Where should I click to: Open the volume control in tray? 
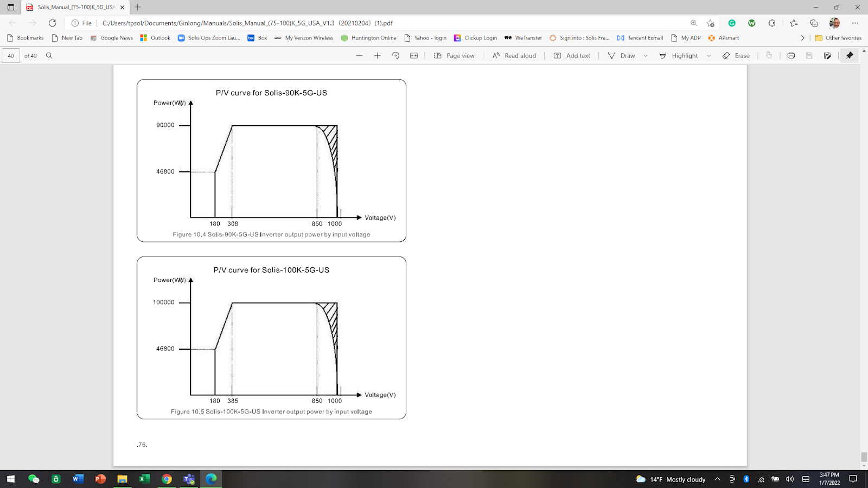click(790, 479)
